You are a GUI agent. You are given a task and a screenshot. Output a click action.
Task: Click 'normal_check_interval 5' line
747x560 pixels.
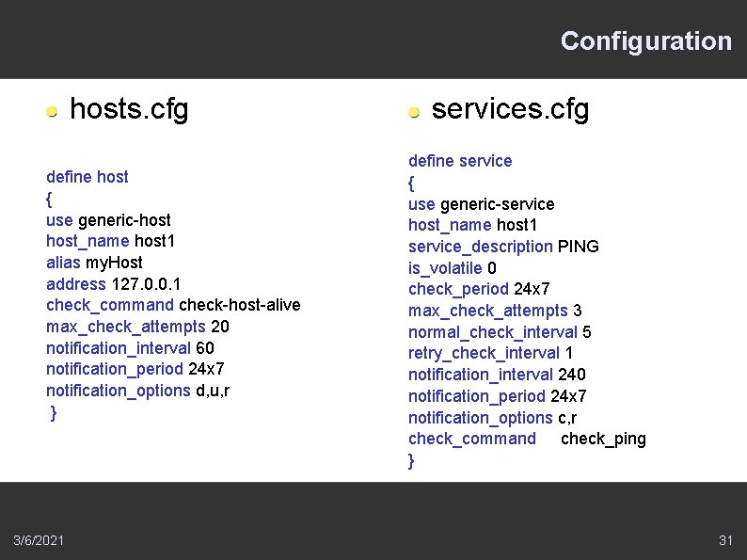coord(500,332)
